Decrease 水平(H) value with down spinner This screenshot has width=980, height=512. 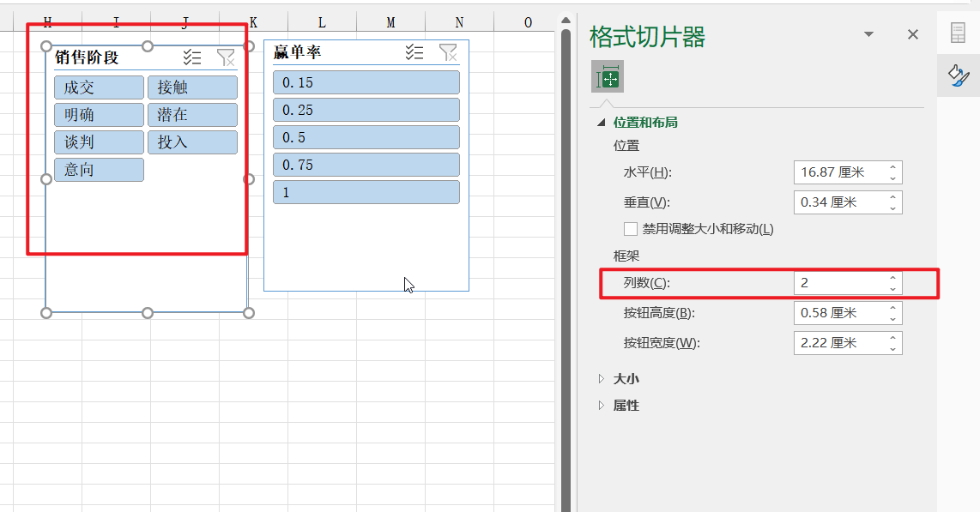click(x=893, y=178)
